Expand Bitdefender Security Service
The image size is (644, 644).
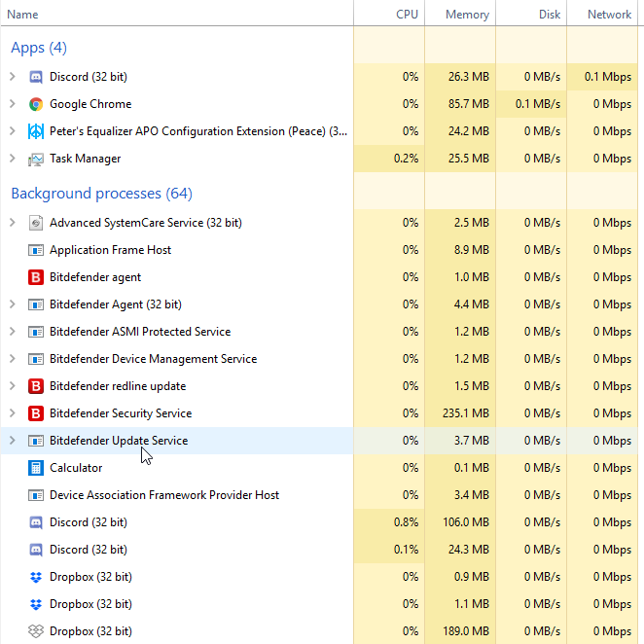point(13,413)
